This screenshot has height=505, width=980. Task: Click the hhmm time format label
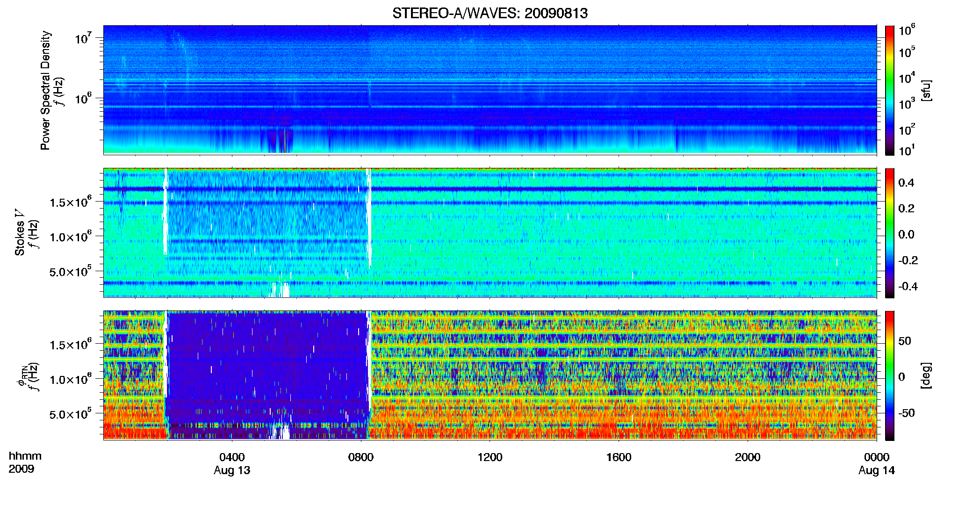pos(25,456)
